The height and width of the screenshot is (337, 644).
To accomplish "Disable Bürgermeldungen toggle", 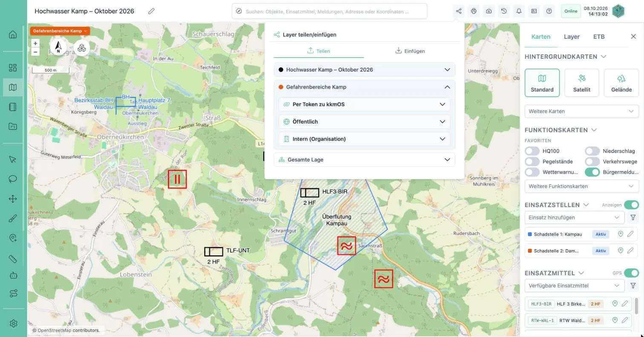I will (592, 172).
